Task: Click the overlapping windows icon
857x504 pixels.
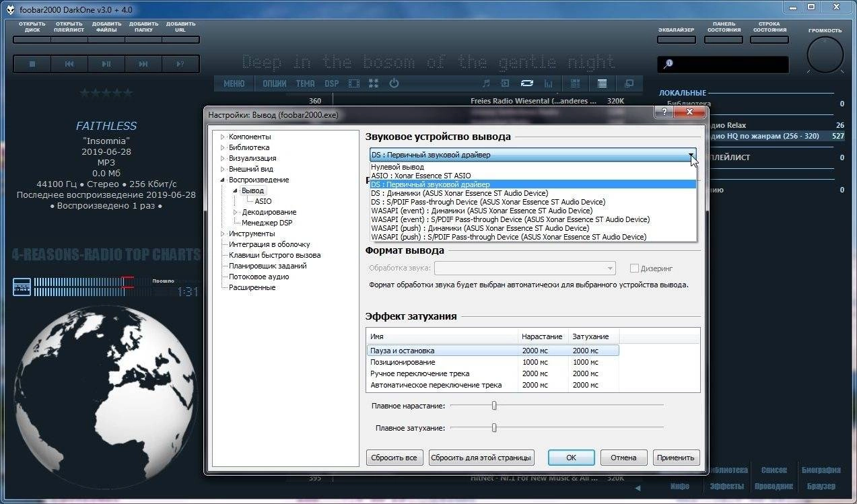Action: (x=629, y=83)
